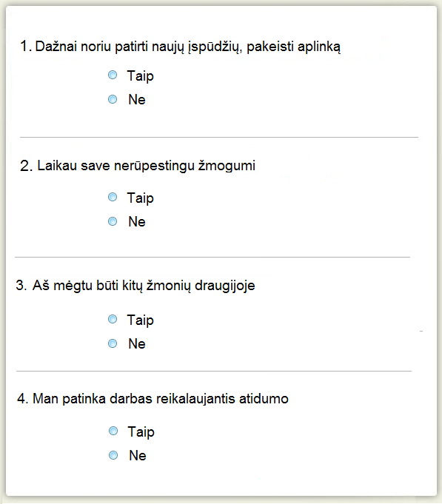The height and width of the screenshot is (504, 442).
Task: Click question text "Man patinka darbas reikalaujantis atidumo"
Action: [161, 399]
